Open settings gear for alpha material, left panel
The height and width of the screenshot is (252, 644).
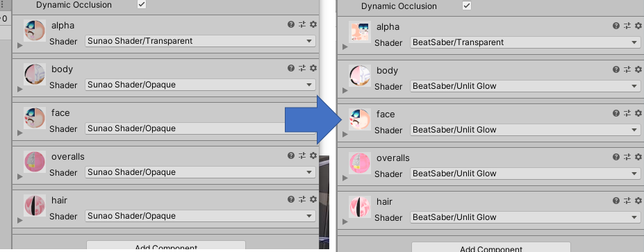tap(313, 24)
